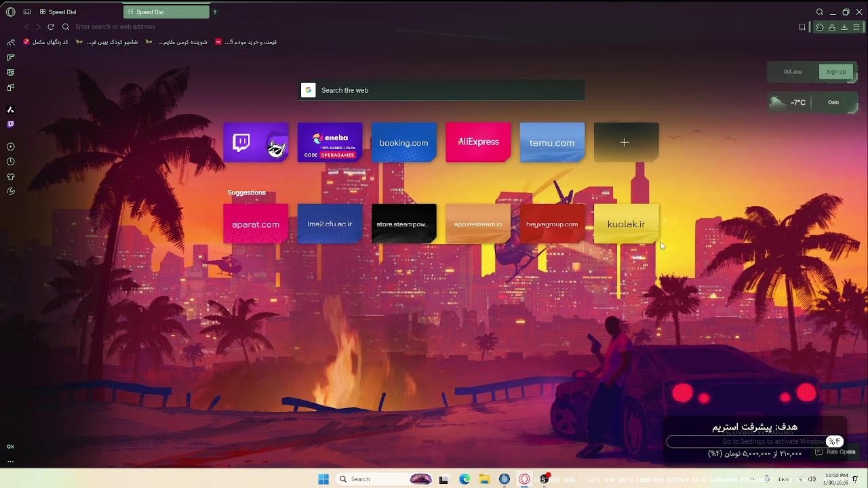
Task: Click the Suggestions heading
Action: (x=247, y=192)
